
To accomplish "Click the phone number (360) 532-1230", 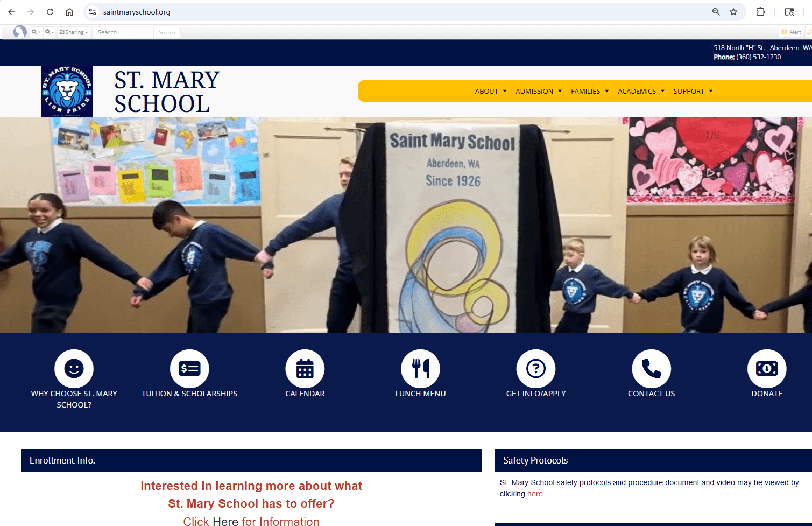I will tap(758, 57).
